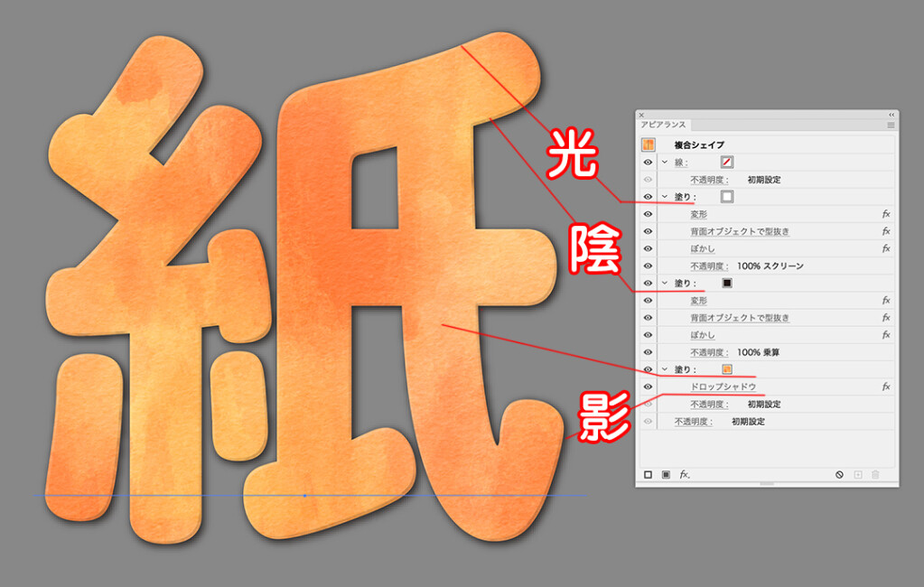Click the Clear Appearance icon
This screenshot has width=924, height=587.
click(x=839, y=474)
